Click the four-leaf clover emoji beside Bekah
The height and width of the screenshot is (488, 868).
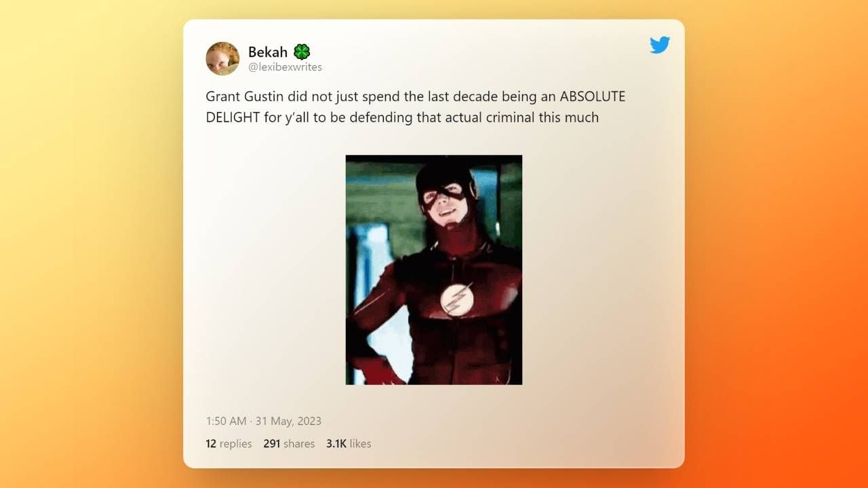[x=302, y=52]
